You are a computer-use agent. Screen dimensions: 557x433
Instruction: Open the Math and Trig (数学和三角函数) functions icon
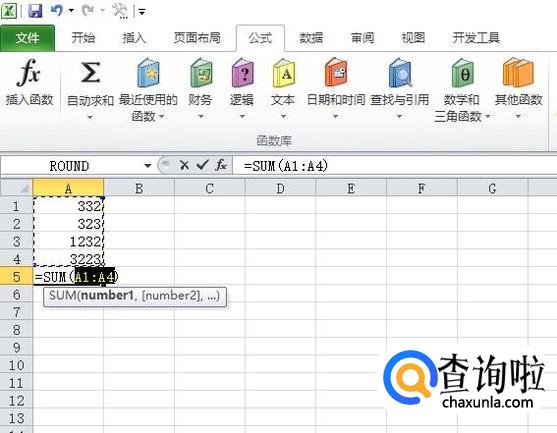pos(463,73)
